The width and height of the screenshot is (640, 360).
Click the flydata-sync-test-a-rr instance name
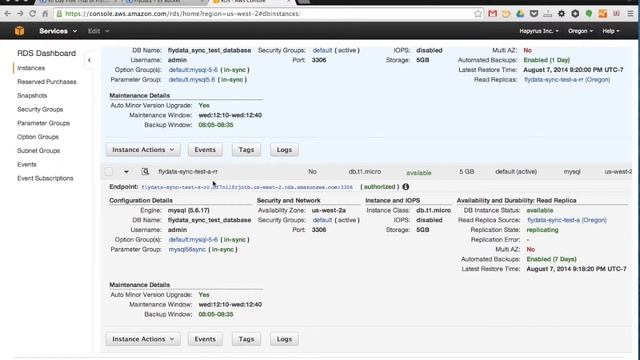click(x=188, y=172)
